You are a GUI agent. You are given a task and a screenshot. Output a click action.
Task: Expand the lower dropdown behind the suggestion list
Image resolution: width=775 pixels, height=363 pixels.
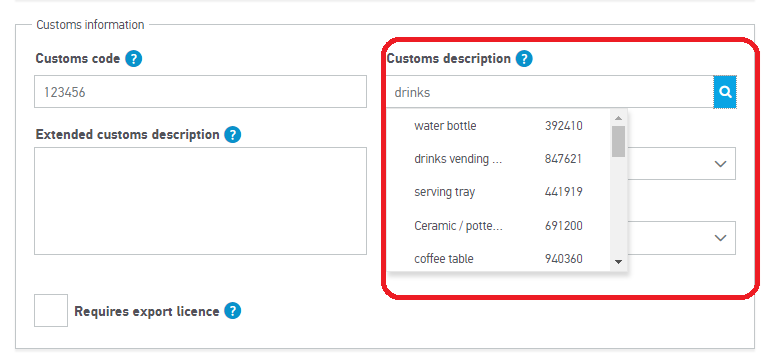click(721, 238)
